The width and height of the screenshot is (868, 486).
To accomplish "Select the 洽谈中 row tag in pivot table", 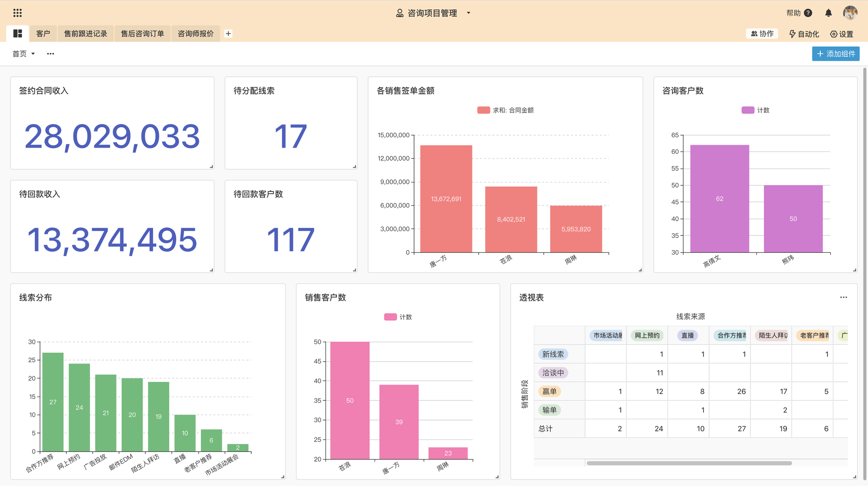I will point(553,373).
